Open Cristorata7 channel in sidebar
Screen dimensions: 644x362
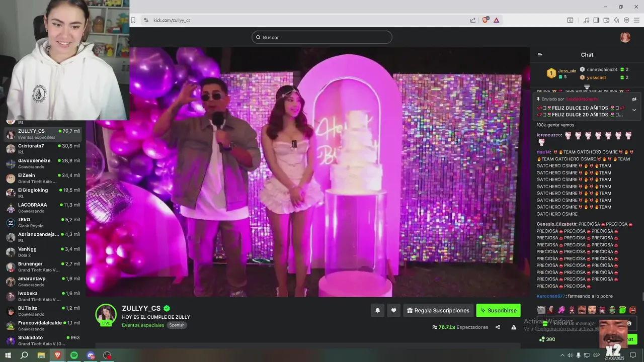pyautogui.click(x=43, y=149)
